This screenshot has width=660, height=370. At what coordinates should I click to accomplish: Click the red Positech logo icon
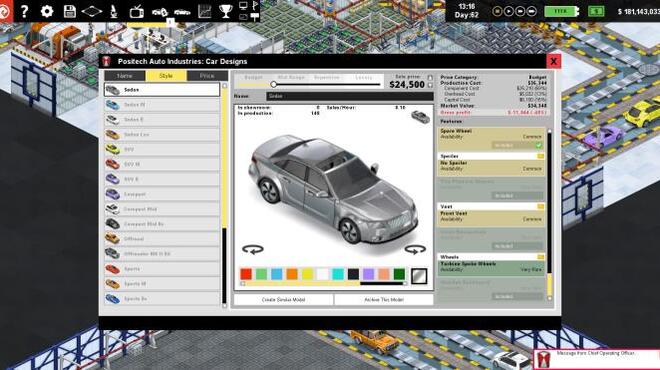click(6, 11)
